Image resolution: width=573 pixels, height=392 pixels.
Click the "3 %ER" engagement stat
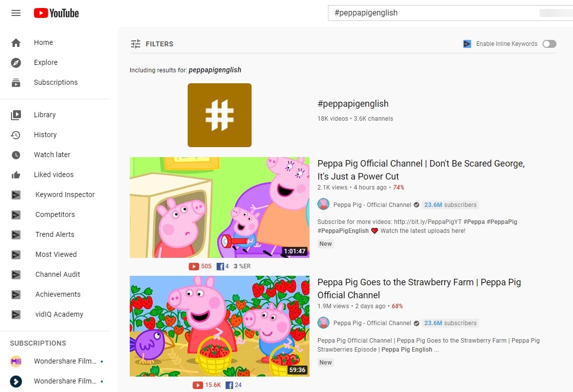(242, 266)
